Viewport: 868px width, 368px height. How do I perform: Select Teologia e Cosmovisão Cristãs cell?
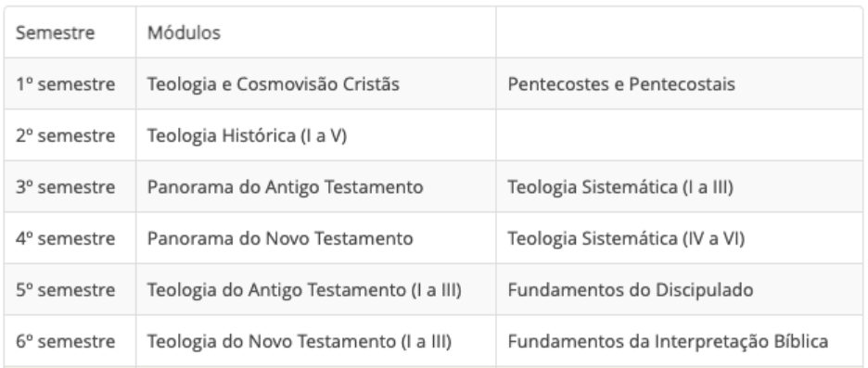pyautogui.click(x=315, y=83)
